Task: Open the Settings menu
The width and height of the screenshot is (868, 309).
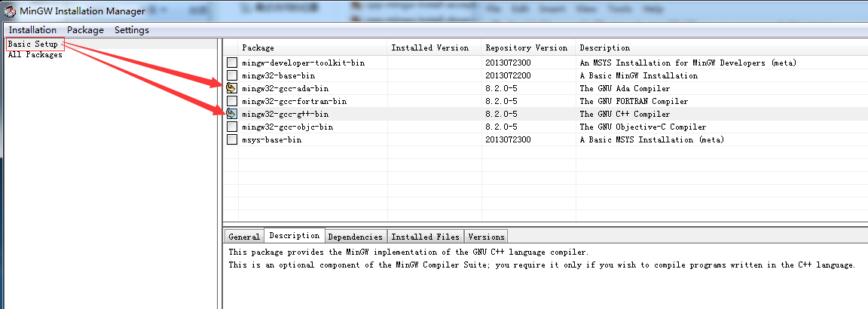Action: pos(132,30)
